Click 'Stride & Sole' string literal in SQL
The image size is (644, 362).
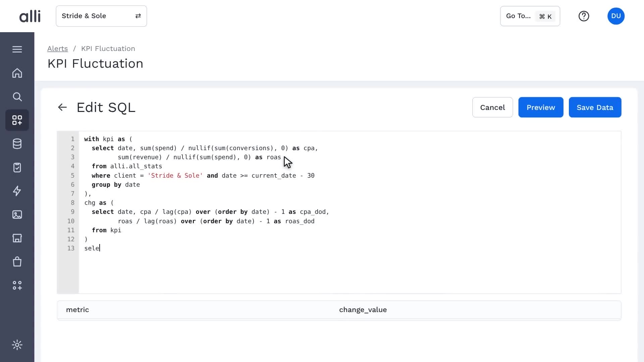click(x=175, y=176)
